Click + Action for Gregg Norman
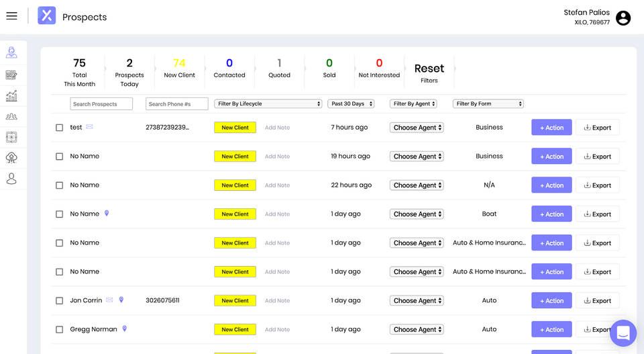 coord(551,329)
